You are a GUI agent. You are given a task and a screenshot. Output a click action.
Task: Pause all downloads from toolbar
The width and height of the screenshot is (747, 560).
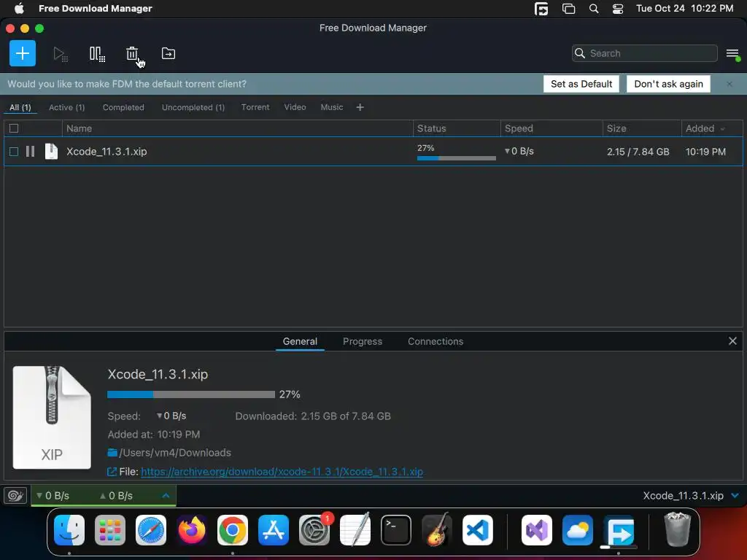97,54
